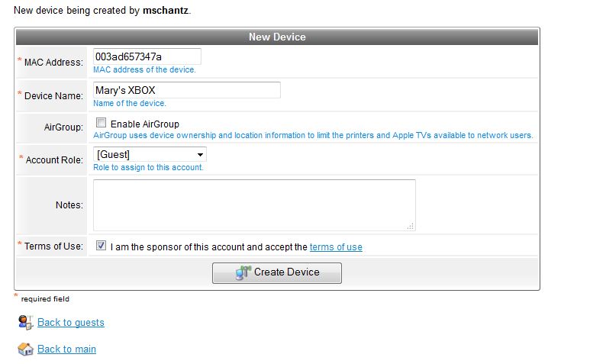606x364 pixels.
Task: Click the network icon on Create Device
Action: [243, 272]
